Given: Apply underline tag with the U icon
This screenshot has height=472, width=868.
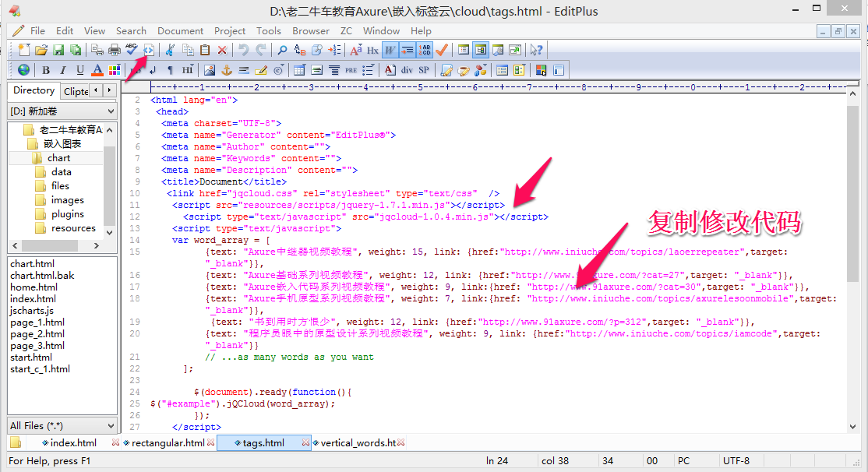Looking at the screenshot, I should [x=80, y=70].
